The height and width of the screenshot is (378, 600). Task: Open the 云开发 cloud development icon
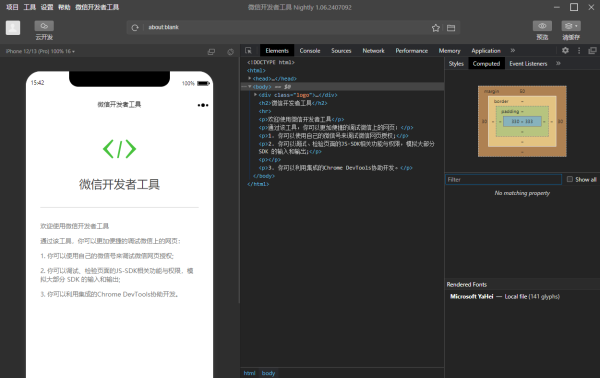click(44, 26)
